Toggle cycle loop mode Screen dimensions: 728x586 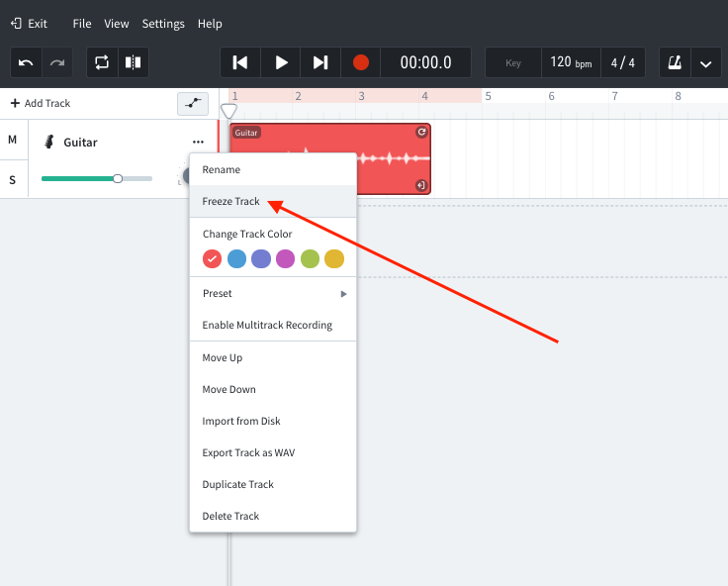[x=102, y=62]
